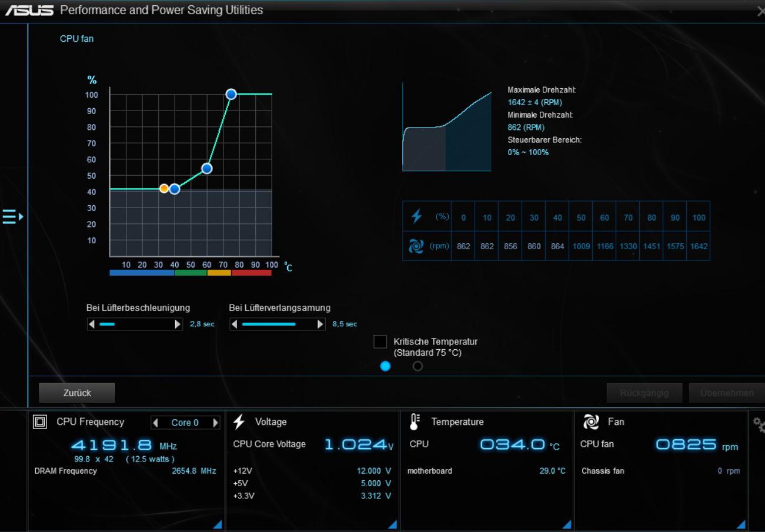Click the Übernehmen button
This screenshot has height=532, width=765.
[x=727, y=393]
